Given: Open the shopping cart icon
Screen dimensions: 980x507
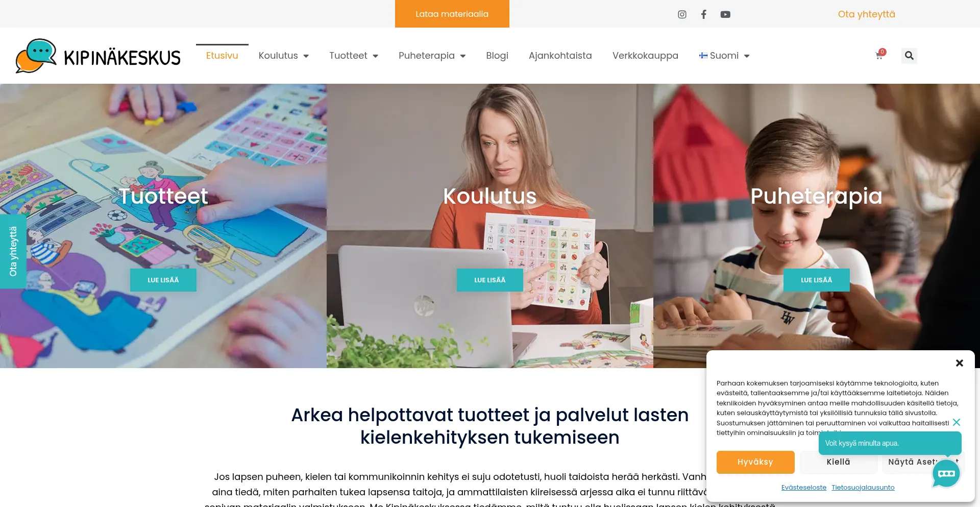Looking at the screenshot, I should 879,55.
